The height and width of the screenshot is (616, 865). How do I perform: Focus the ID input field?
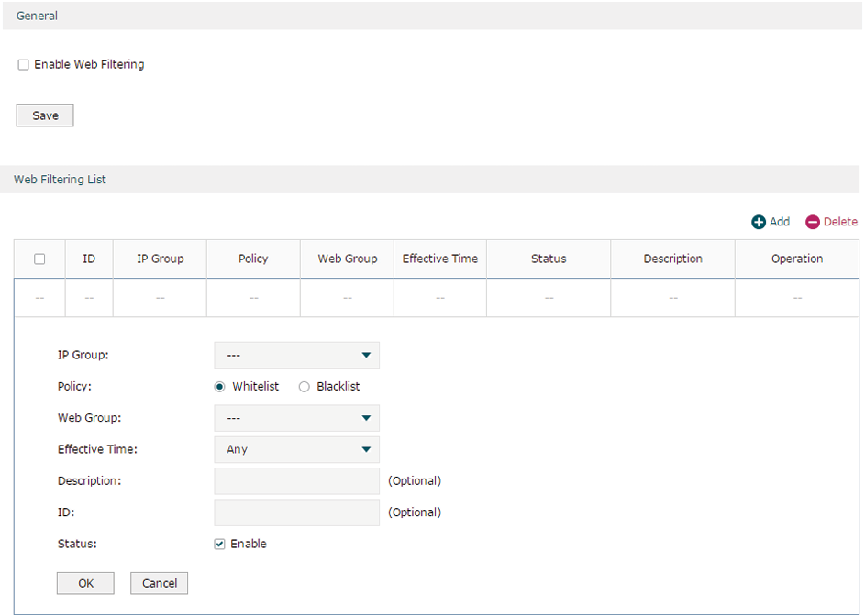(297, 512)
